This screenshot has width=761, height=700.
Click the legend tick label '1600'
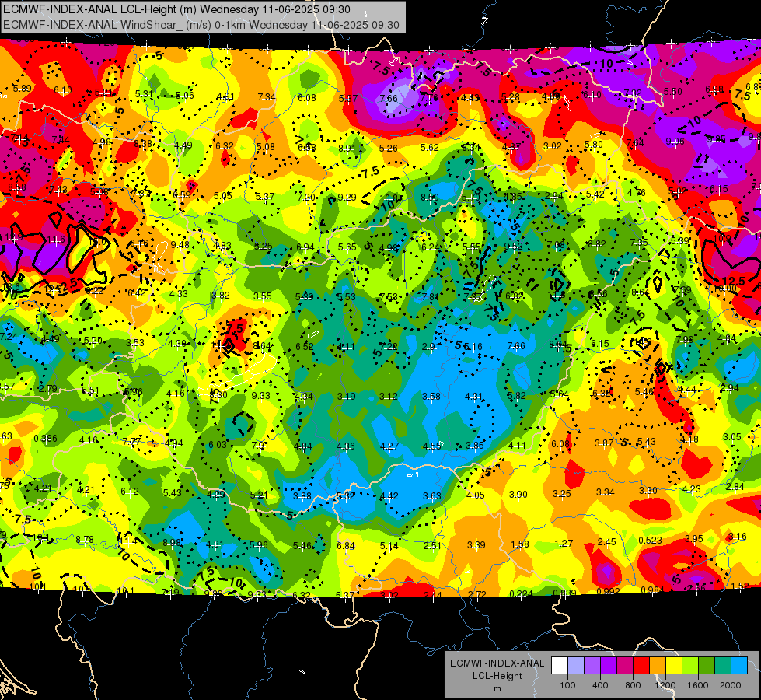[698, 685]
